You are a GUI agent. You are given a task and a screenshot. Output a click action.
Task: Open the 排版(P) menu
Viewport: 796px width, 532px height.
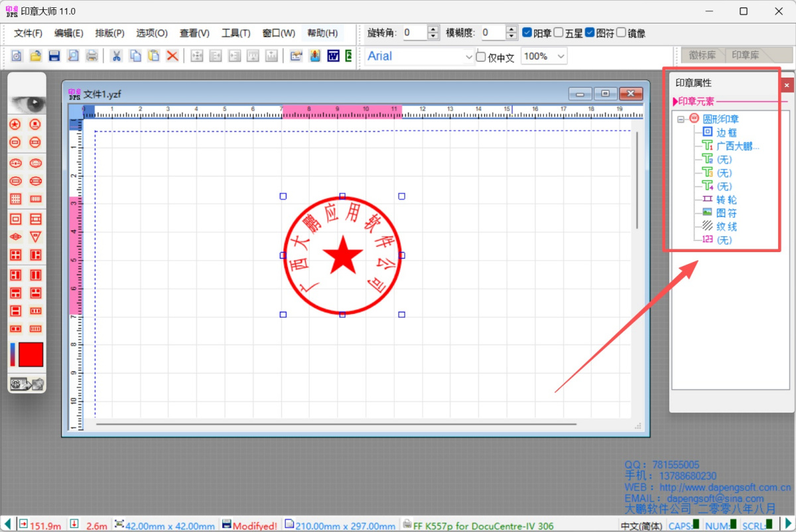[x=109, y=33]
